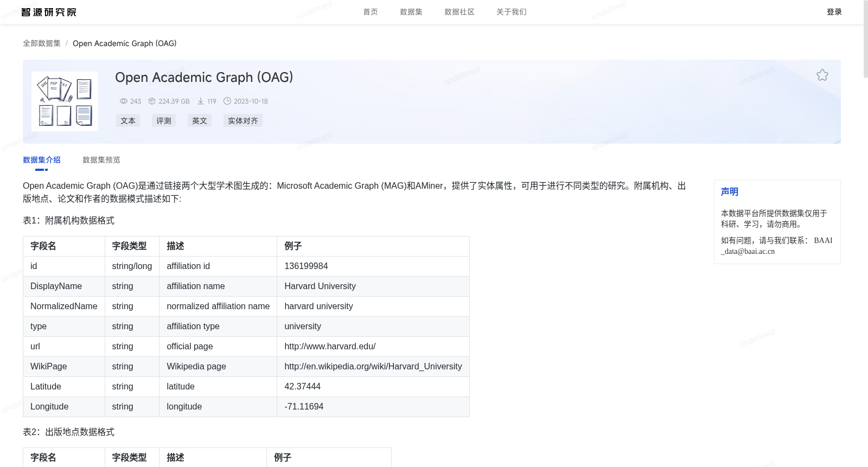Switch to the 数据集预览 tab
The image size is (868, 467).
(x=101, y=160)
